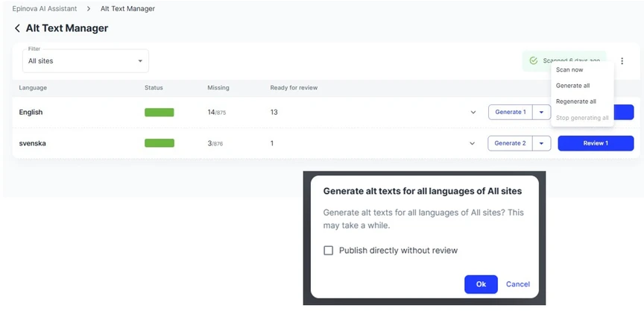Open the Generate 2 split-button arrow
This screenshot has height=311, width=644.
(542, 143)
